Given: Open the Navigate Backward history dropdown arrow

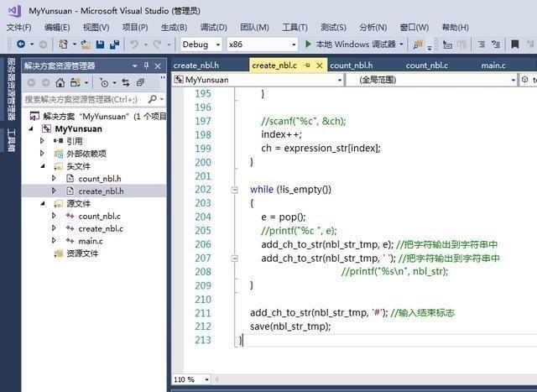Looking at the screenshot, I should pos(32,44).
